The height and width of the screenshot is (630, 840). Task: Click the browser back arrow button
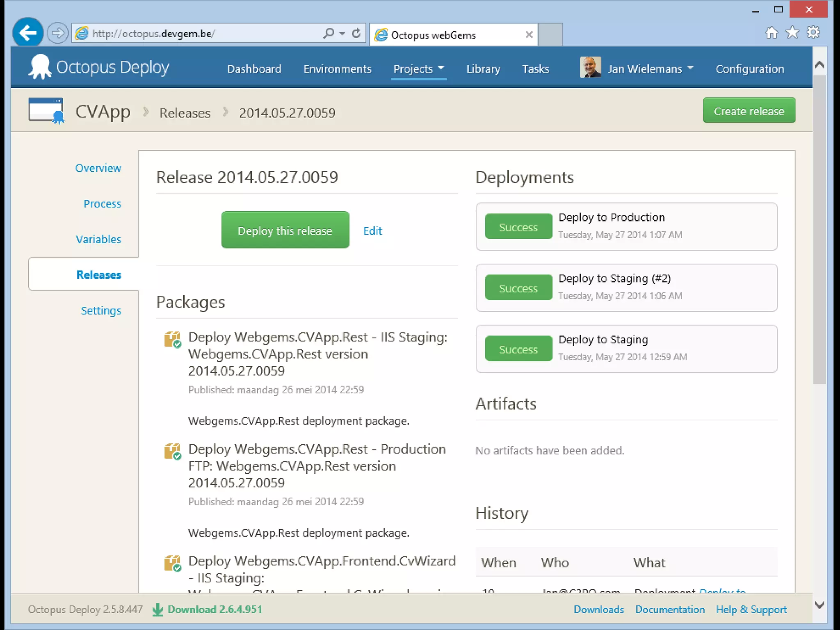[28, 33]
